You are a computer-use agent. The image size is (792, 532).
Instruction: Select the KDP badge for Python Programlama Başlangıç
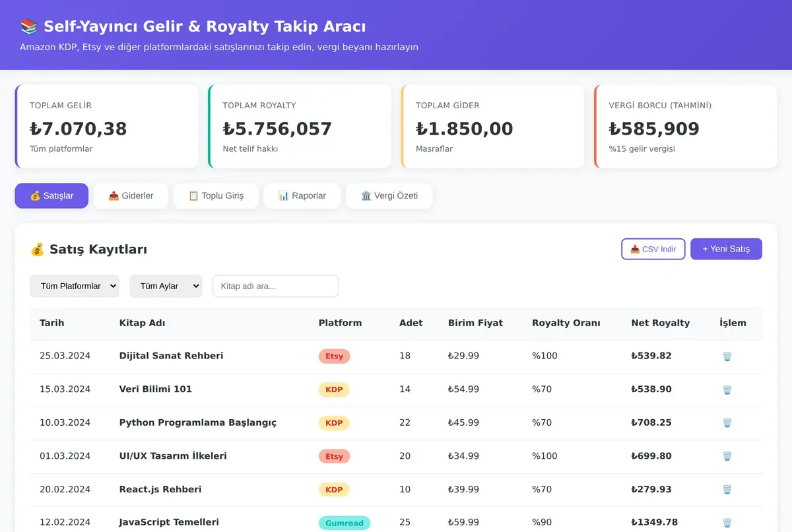coord(334,423)
